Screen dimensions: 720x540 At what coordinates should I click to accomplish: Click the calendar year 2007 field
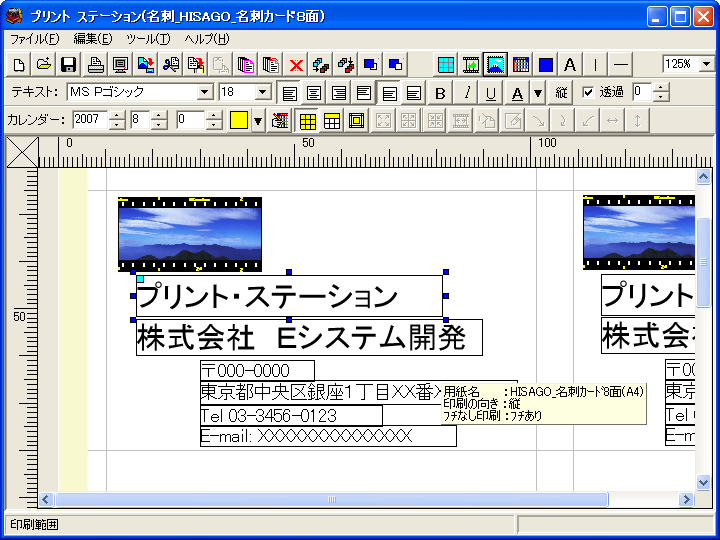coord(89,120)
